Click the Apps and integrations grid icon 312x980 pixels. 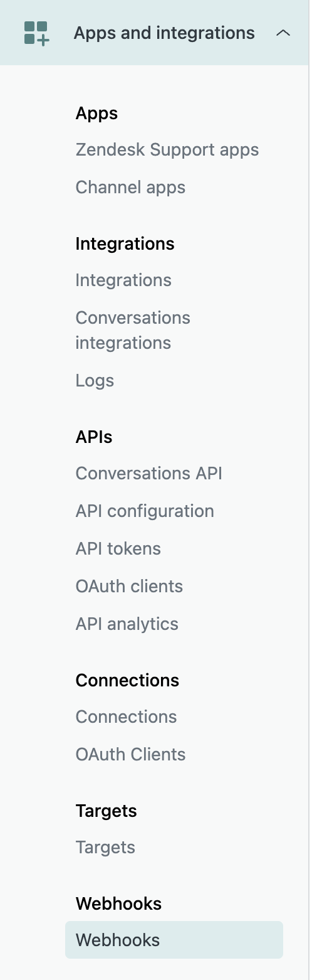36,33
